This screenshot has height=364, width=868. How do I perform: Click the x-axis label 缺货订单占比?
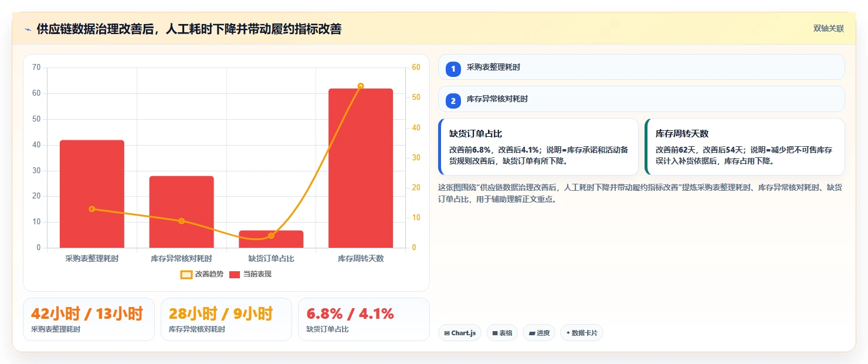point(271,258)
